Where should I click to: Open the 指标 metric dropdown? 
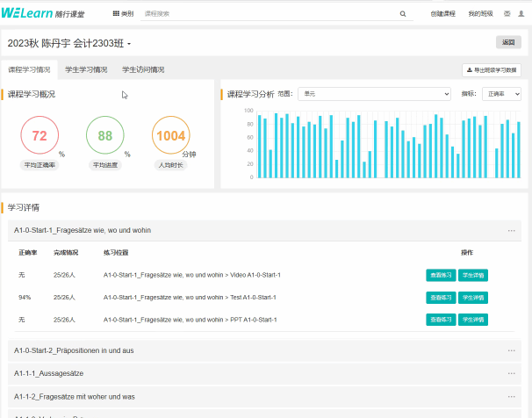501,93
